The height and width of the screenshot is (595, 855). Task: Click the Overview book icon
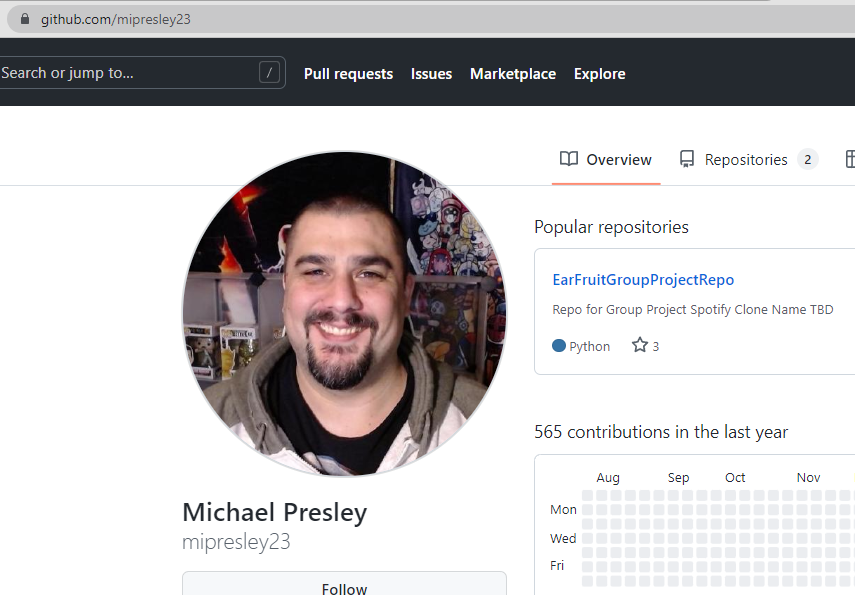[569, 159]
